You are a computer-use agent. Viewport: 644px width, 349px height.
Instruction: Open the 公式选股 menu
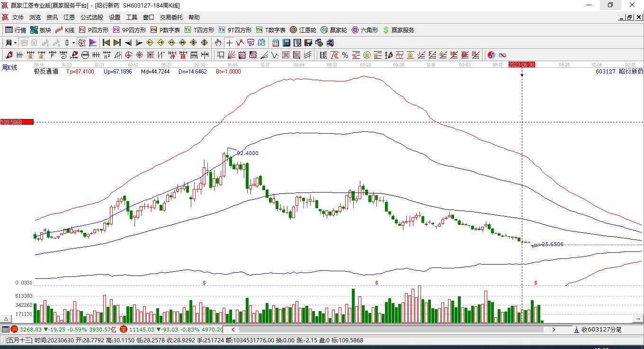(x=92, y=18)
